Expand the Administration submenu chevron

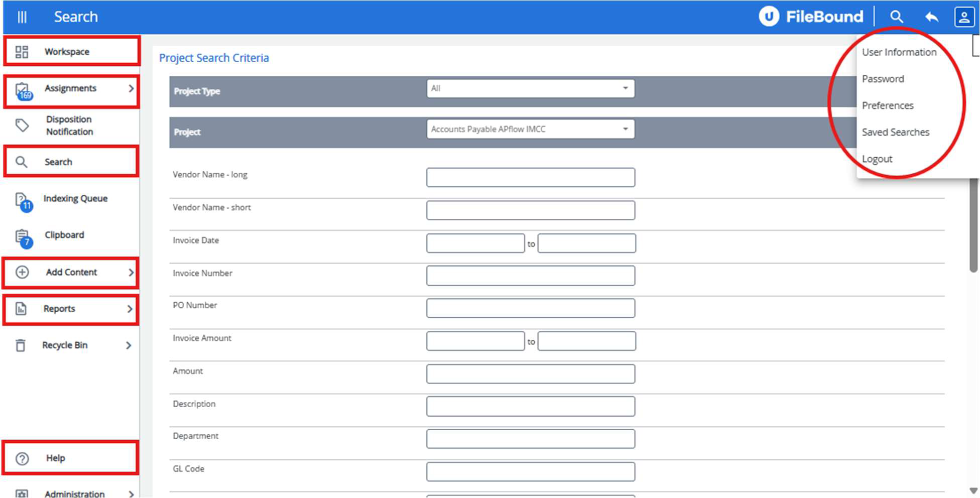click(131, 494)
